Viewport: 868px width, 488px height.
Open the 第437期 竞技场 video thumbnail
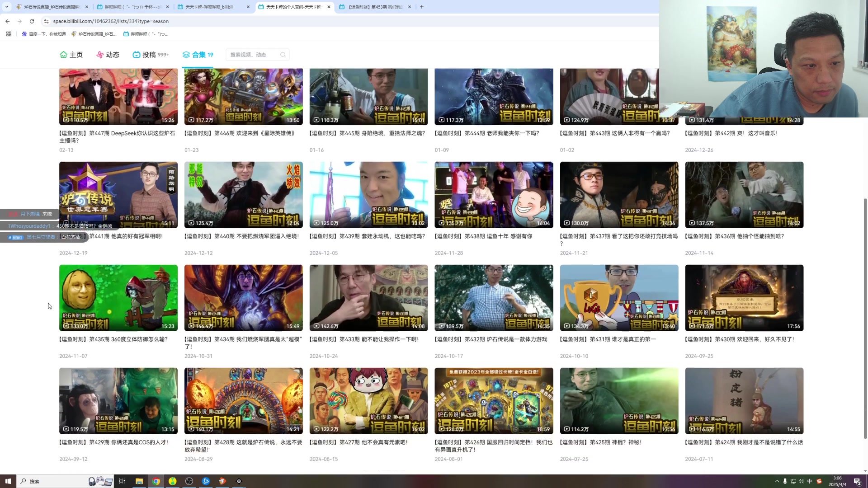[619, 195]
